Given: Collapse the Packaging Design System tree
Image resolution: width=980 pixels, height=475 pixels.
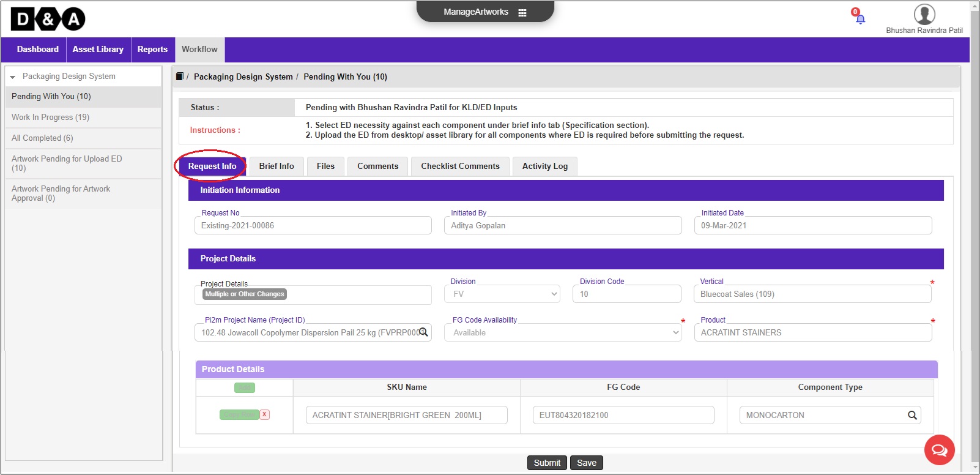Looking at the screenshot, I should pos(13,77).
